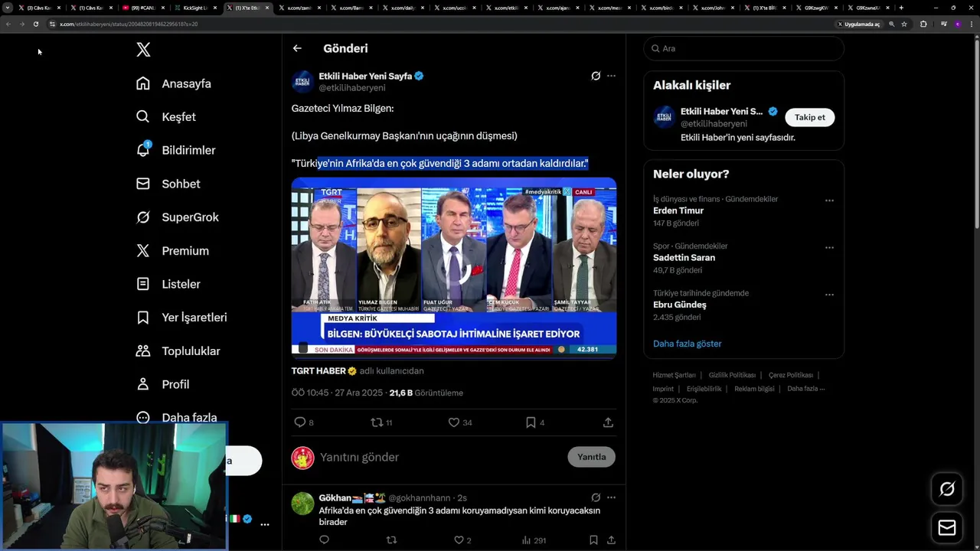Open Hizmet Şartları footer link
The height and width of the screenshot is (551, 980).
click(674, 375)
